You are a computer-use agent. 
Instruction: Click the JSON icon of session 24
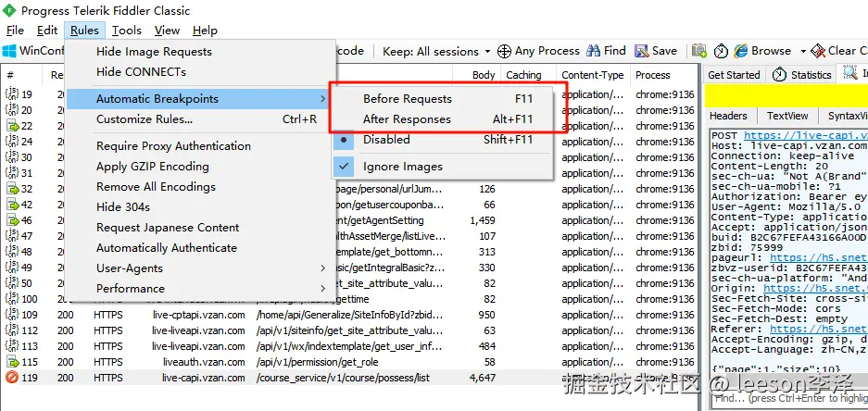pos(12,142)
